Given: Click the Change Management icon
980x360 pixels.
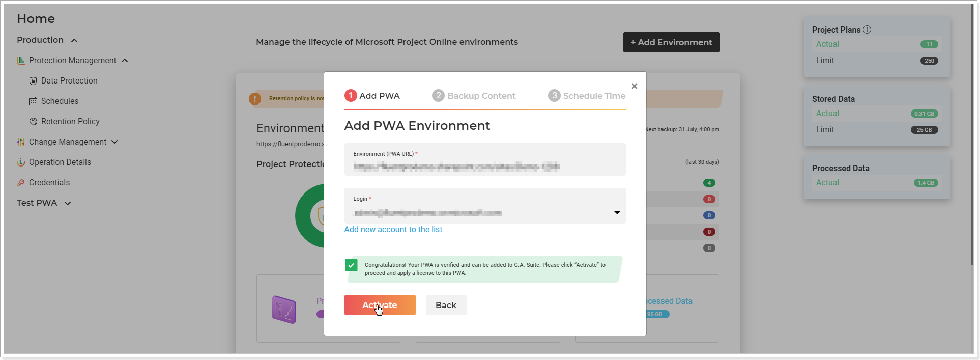Looking at the screenshot, I should point(21,142).
